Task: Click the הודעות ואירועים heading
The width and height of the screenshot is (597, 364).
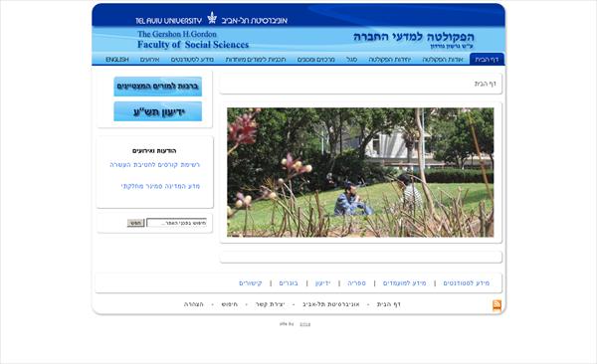Action: point(154,151)
